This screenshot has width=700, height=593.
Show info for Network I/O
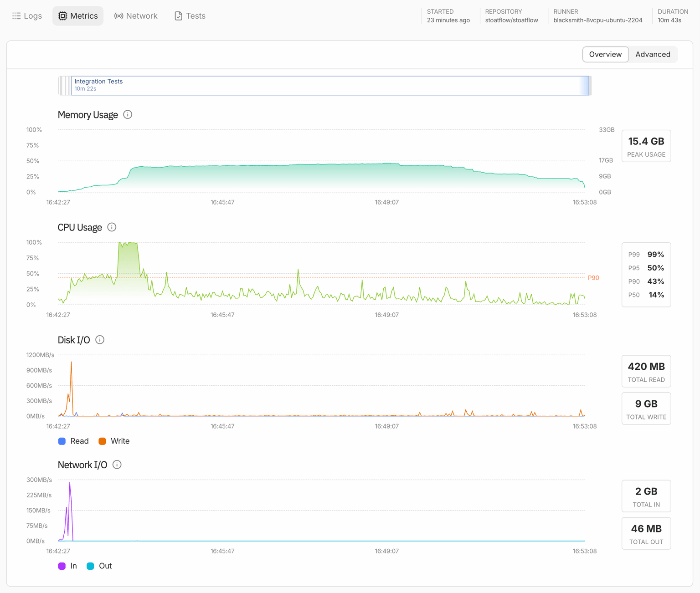[117, 465]
